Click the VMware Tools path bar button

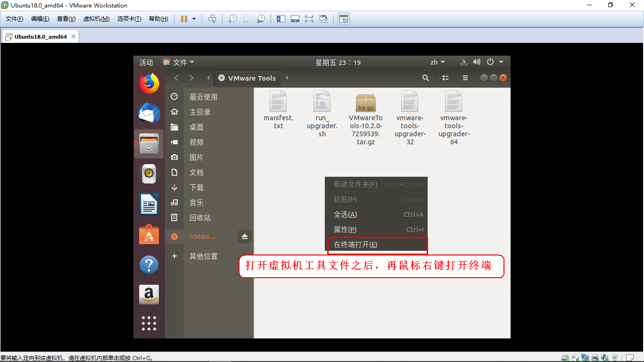248,78
